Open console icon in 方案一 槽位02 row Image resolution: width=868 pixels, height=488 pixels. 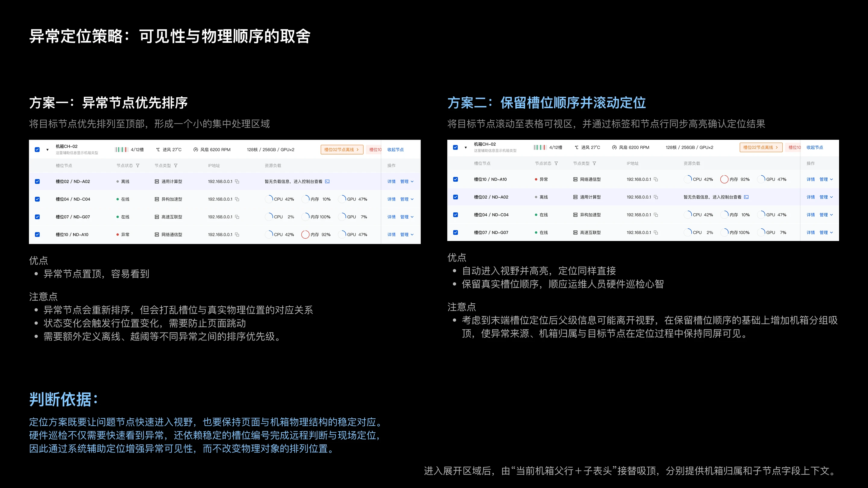(327, 182)
